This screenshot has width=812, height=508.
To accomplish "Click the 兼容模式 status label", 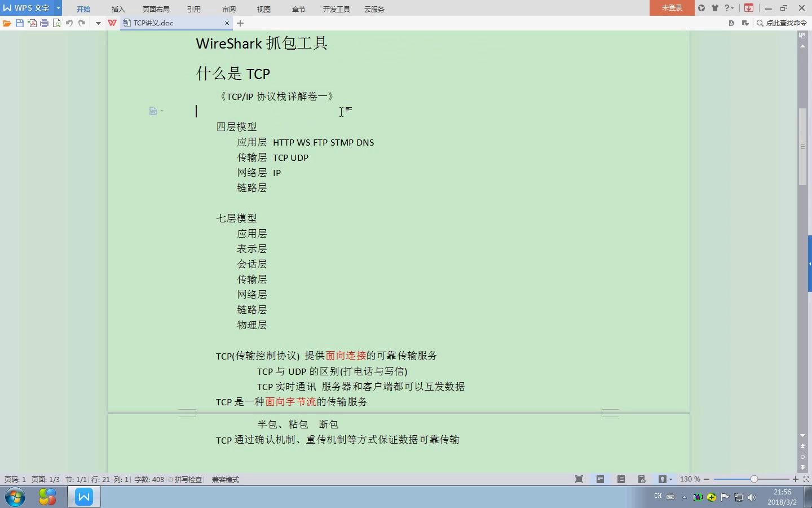I will (226, 480).
